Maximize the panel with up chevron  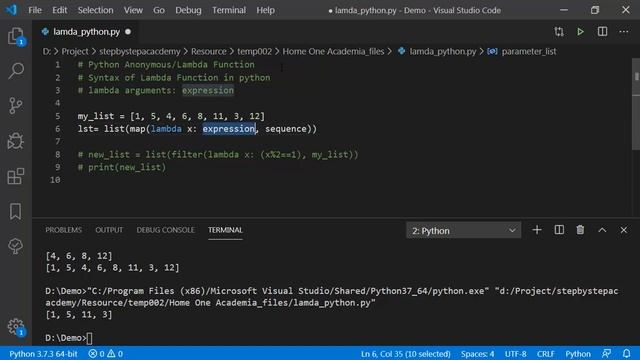click(x=602, y=230)
